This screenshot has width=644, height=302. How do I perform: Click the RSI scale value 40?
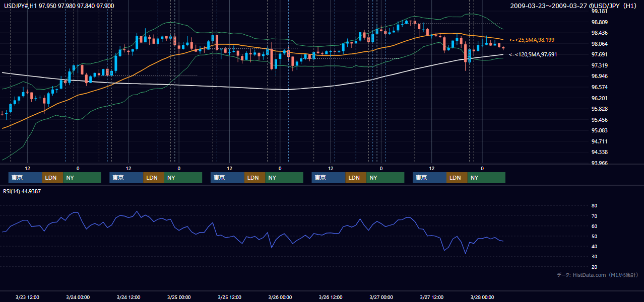(x=594, y=246)
